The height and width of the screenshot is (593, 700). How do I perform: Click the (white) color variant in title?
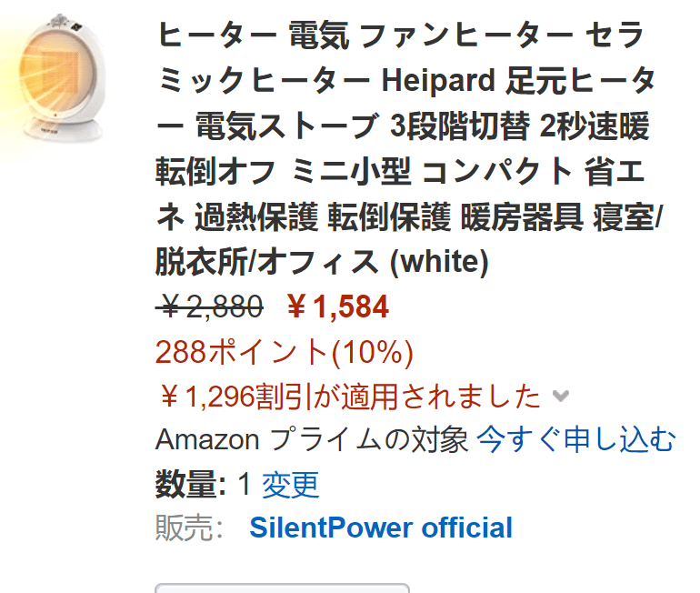[439, 262]
